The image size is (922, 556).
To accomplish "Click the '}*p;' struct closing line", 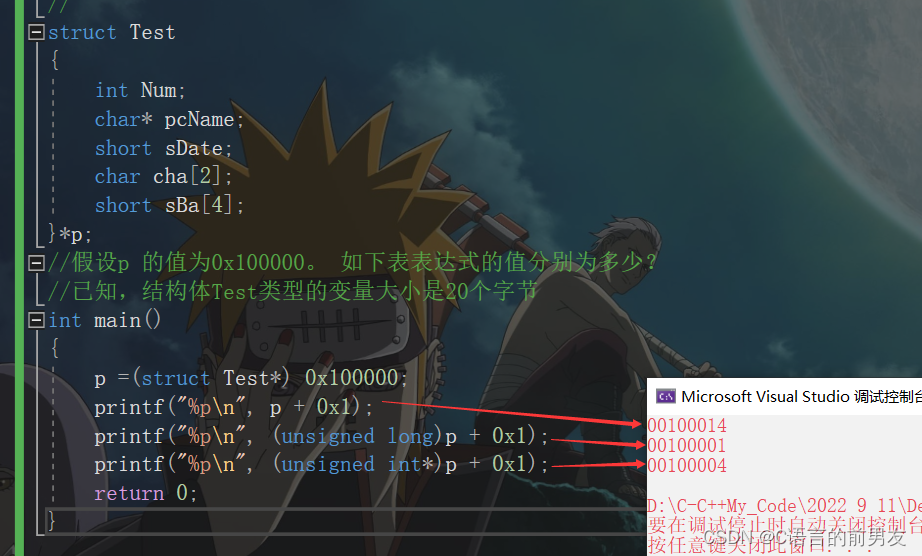I will (69, 235).
